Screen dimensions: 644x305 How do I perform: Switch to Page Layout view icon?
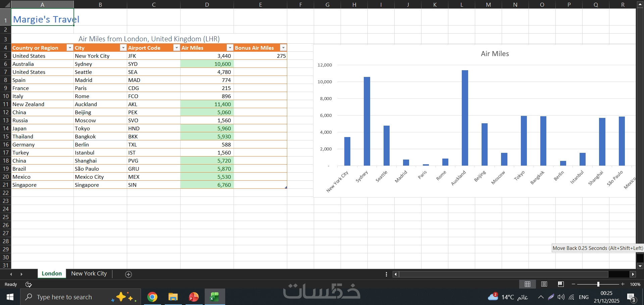click(x=544, y=284)
